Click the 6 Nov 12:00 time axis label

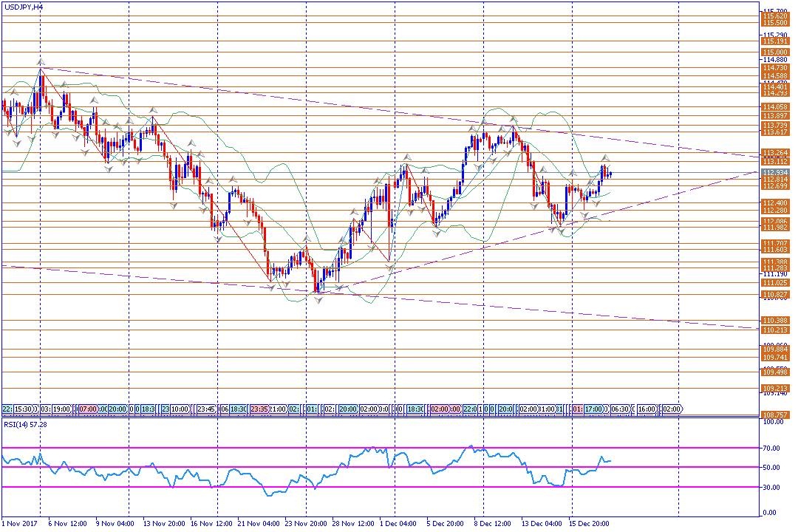pos(67,523)
